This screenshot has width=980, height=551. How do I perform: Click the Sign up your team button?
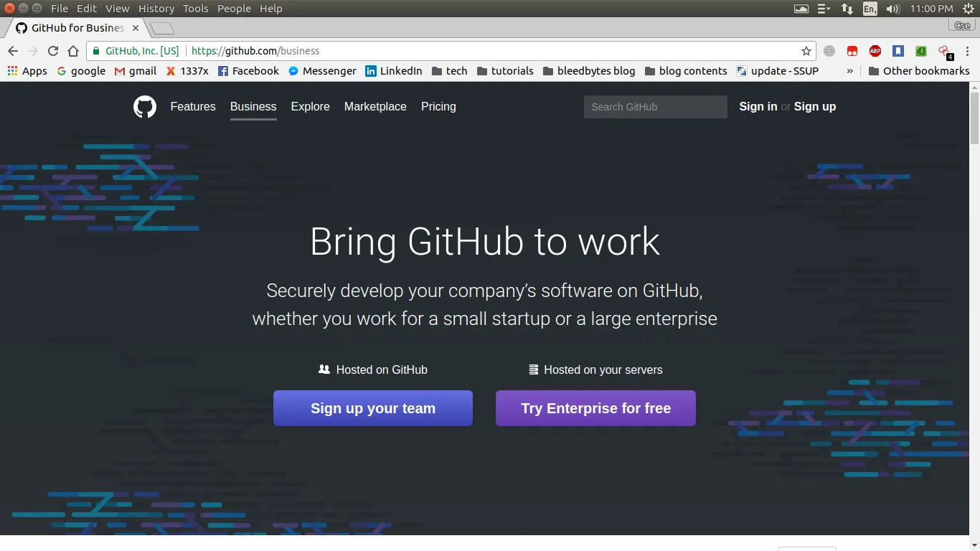point(372,408)
